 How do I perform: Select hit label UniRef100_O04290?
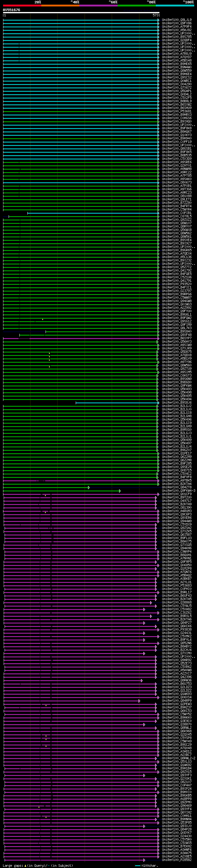[x=177, y=84]
